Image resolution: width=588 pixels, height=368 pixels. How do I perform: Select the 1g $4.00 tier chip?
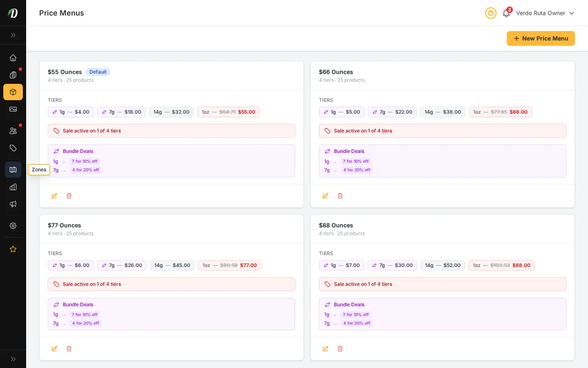pos(71,112)
